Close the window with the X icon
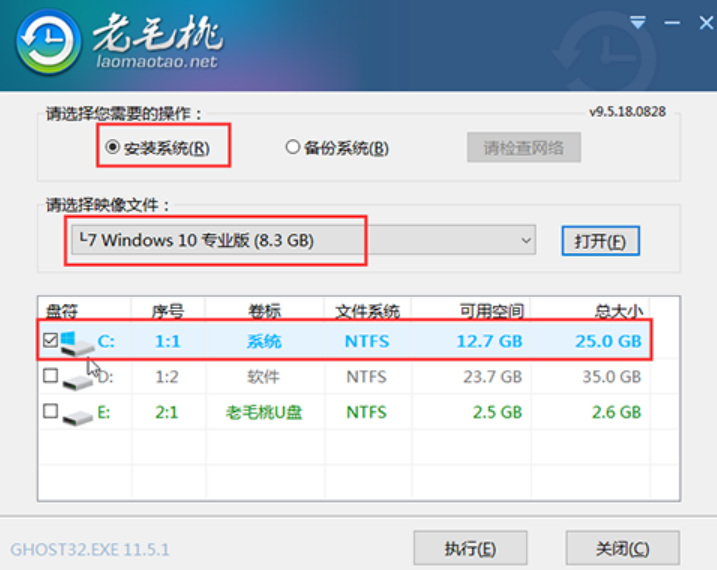This screenshot has height=570, width=717. click(706, 22)
